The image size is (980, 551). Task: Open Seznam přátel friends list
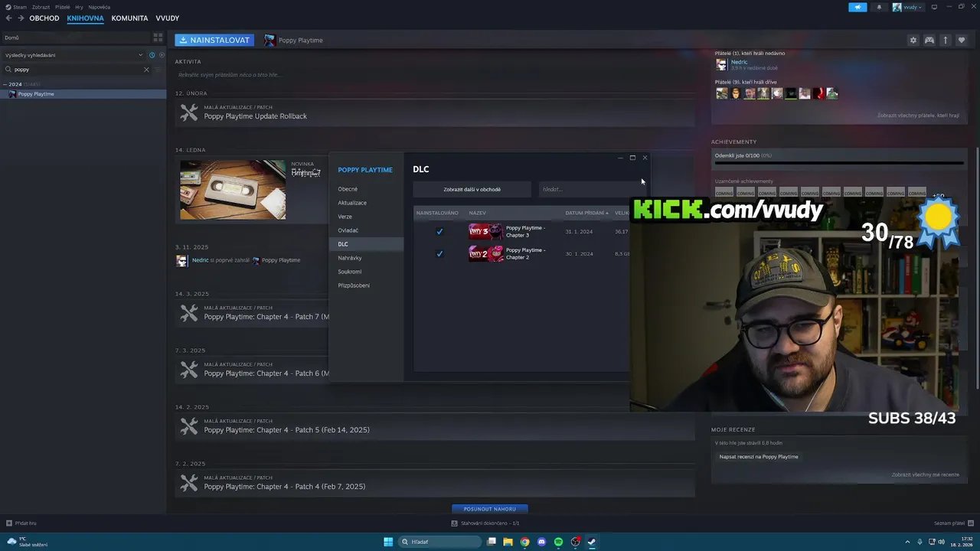[952, 523]
